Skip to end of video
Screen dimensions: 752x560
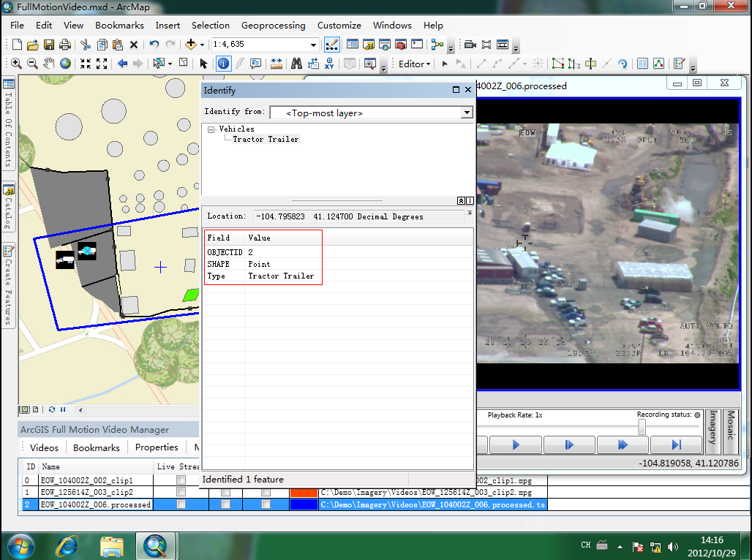pyautogui.click(x=676, y=445)
